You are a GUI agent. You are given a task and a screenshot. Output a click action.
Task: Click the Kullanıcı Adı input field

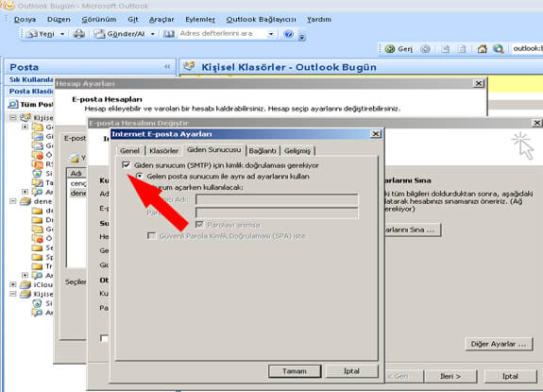pos(277,199)
